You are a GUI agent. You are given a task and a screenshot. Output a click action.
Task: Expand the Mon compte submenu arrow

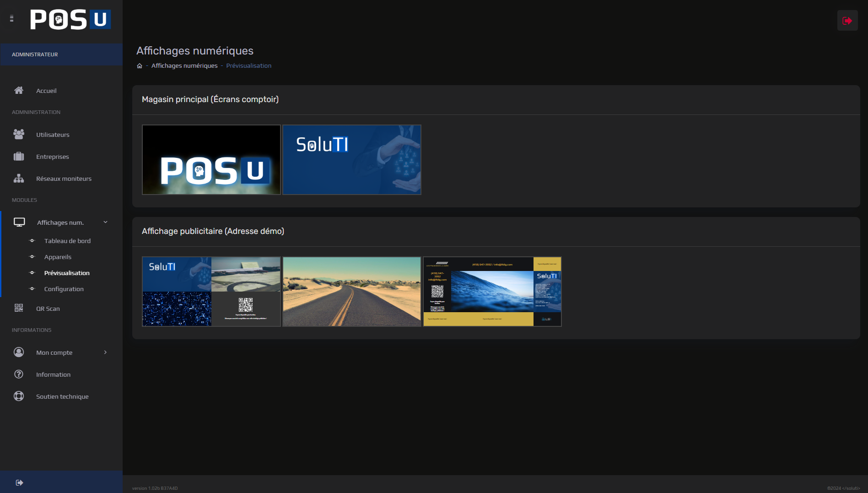pos(105,352)
